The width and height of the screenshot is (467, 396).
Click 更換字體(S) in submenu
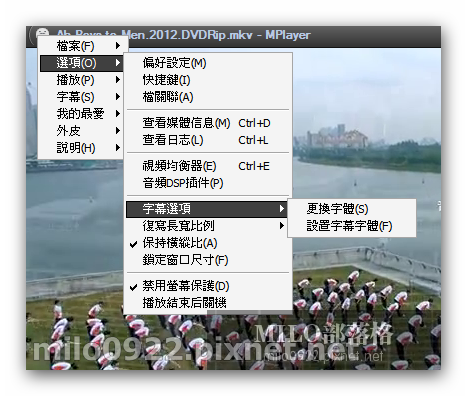(352, 209)
